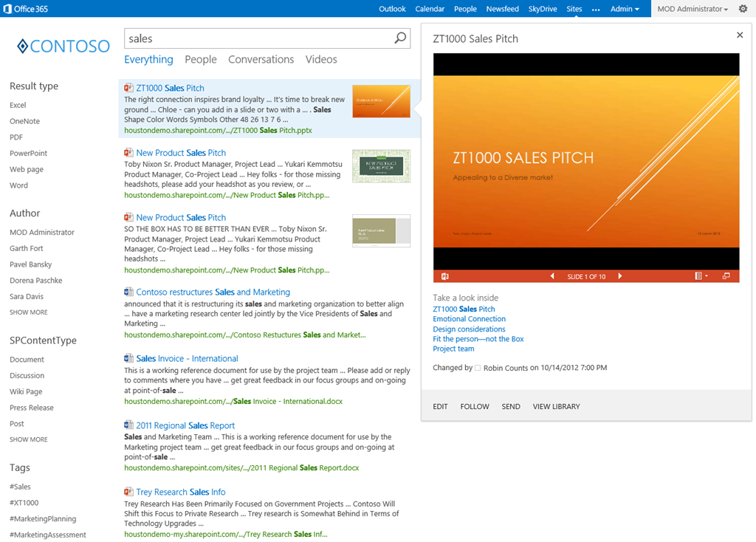Click Word icon beside Contoso restructures Sales result

(x=128, y=292)
